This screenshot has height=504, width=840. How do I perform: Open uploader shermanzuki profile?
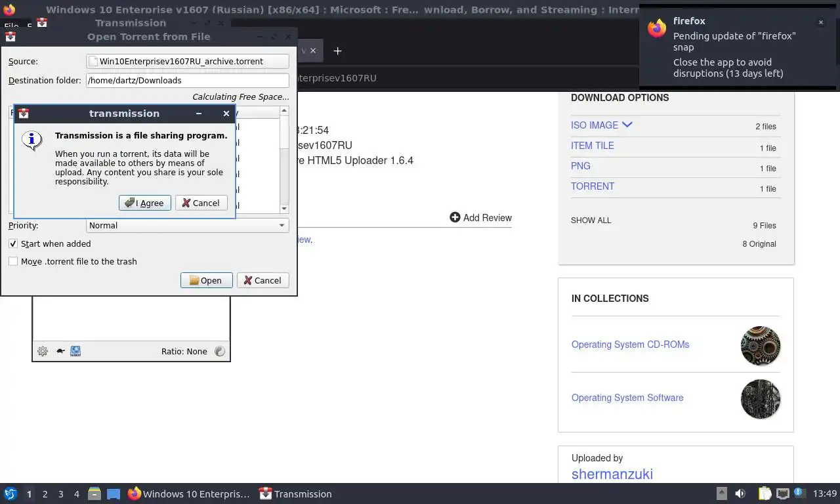click(612, 474)
